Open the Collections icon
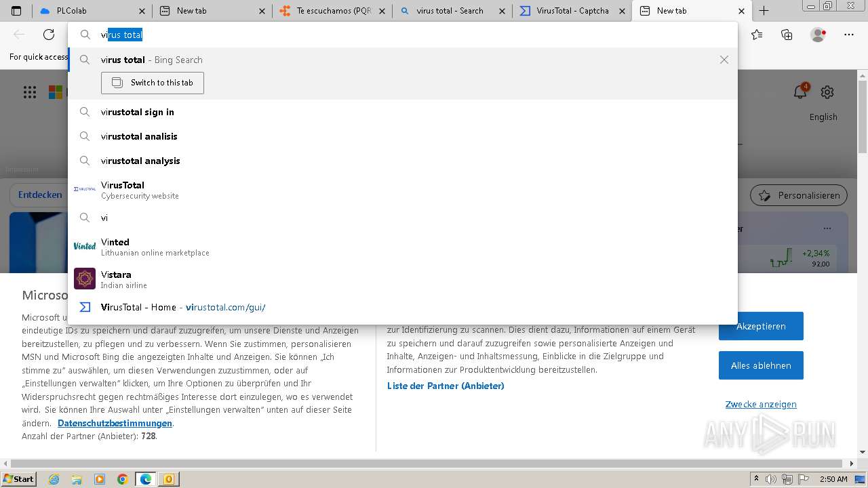Viewport: 868px width, 488px height. coord(787,35)
